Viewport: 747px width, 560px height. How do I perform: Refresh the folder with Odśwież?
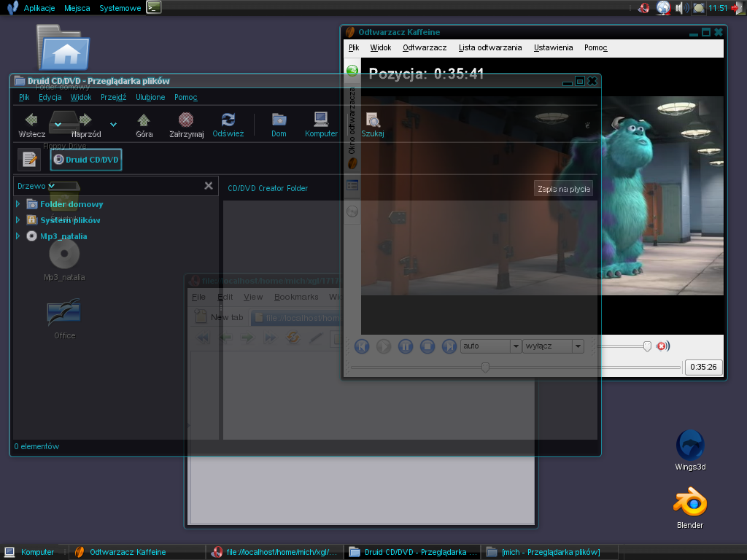pos(228,125)
